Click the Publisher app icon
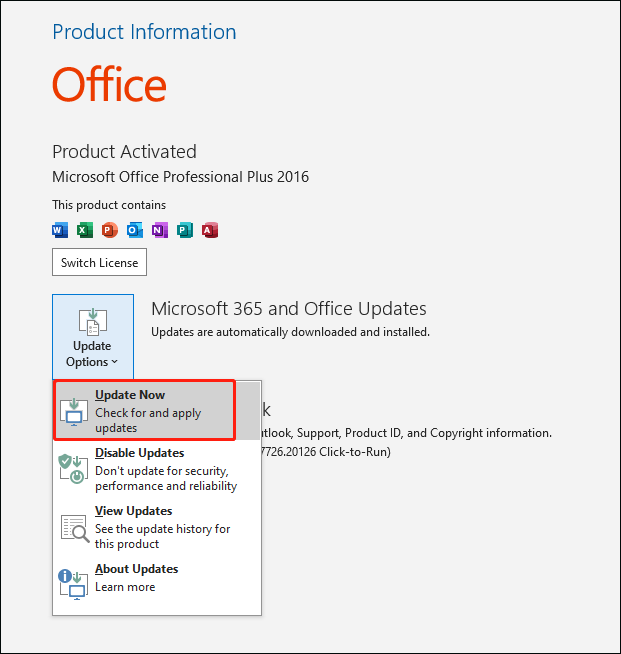 pos(185,230)
